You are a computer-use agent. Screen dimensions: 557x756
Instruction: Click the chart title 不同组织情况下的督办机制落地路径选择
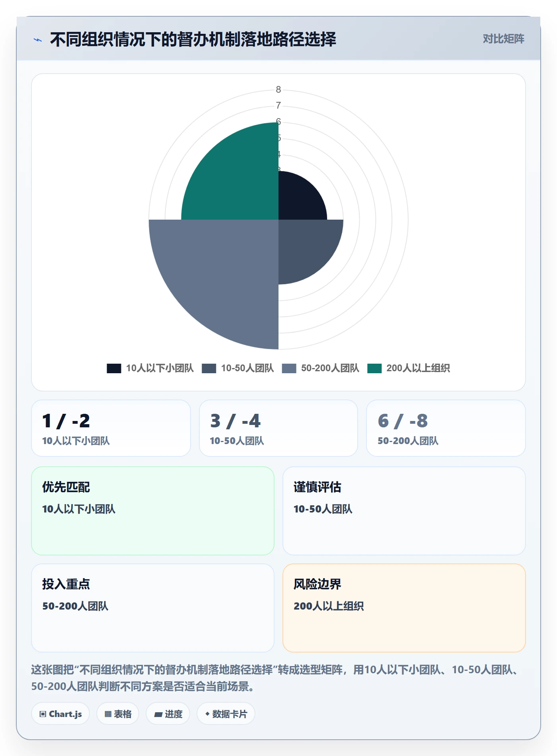[193, 39]
